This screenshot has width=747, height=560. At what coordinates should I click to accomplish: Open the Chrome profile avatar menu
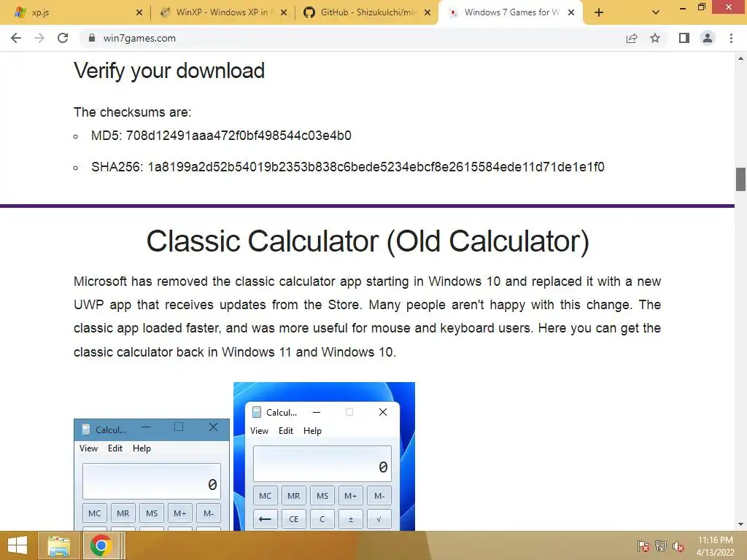(708, 38)
